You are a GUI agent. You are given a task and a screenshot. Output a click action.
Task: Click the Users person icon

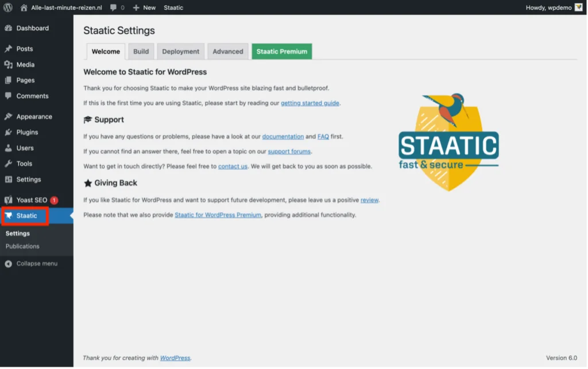point(8,148)
